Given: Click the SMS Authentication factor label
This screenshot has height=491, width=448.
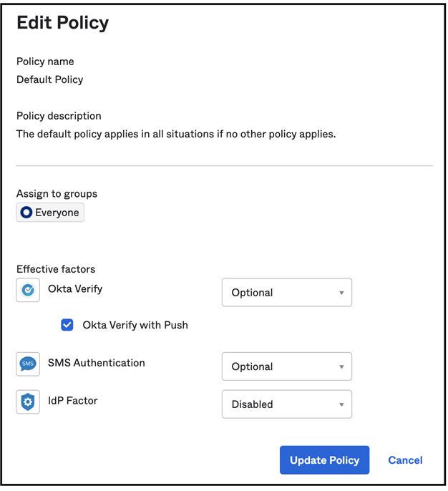Looking at the screenshot, I should [x=97, y=363].
